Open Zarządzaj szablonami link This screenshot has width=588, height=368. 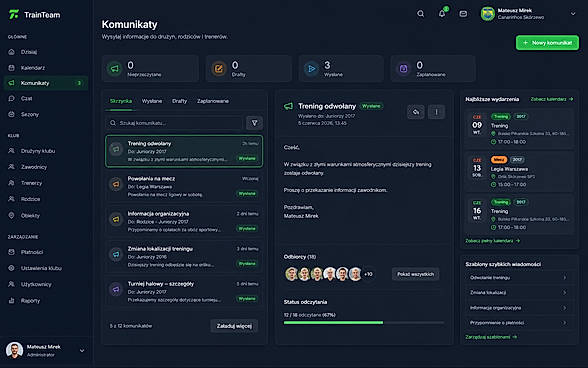pyautogui.click(x=491, y=337)
